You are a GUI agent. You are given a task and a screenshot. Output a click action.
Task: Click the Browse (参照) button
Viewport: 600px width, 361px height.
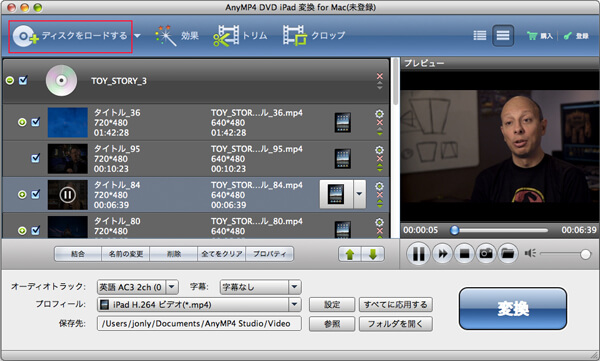click(x=332, y=324)
